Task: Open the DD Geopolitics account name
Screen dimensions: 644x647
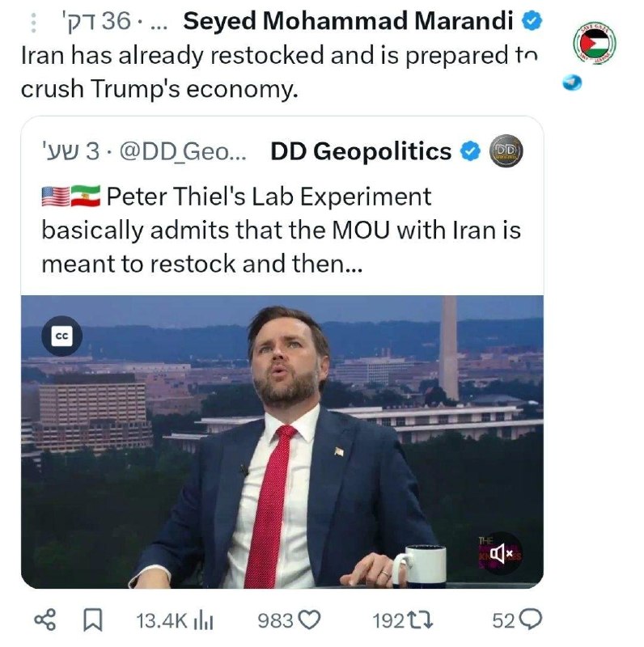Action: coord(361,151)
